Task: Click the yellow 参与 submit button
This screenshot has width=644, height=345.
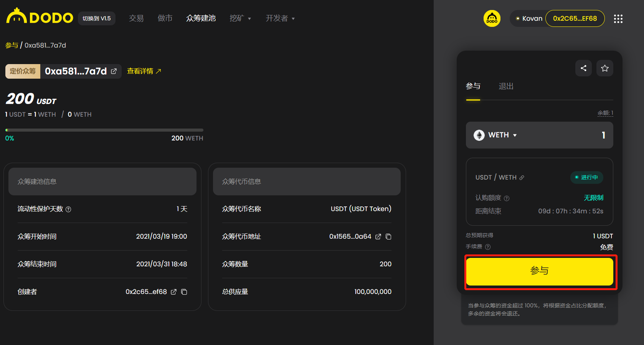Action: [x=540, y=271]
